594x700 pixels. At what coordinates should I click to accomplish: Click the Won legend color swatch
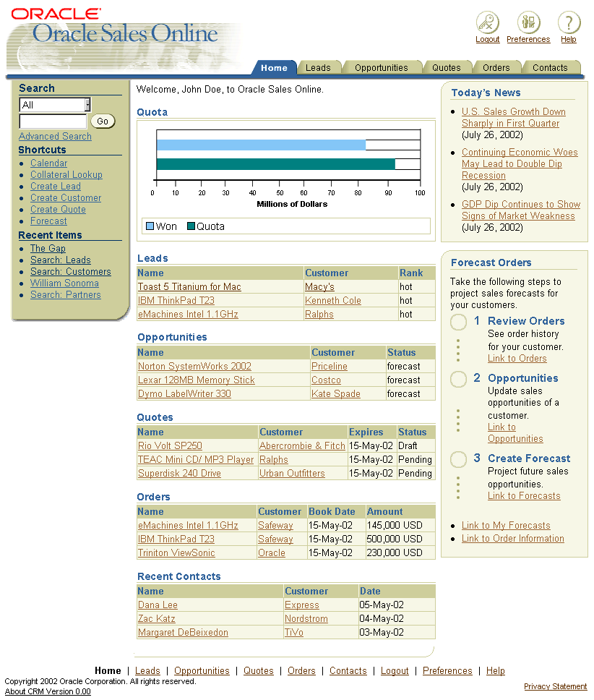coord(150,226)
